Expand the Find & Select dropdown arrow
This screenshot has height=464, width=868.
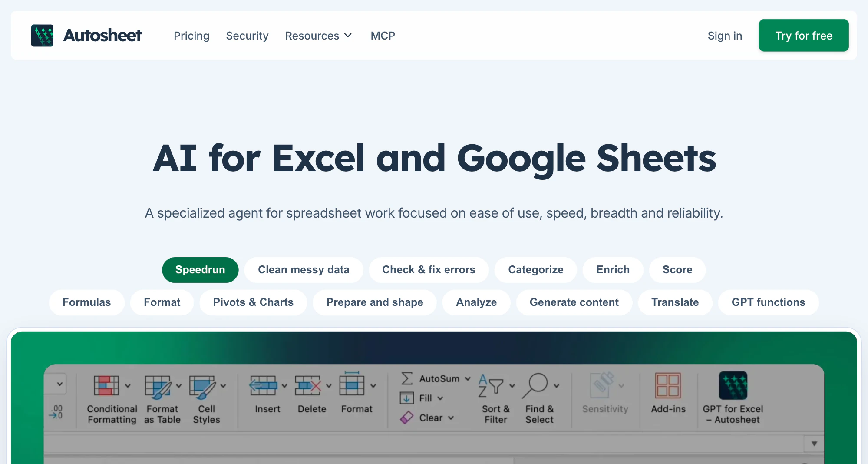(556, 386)
